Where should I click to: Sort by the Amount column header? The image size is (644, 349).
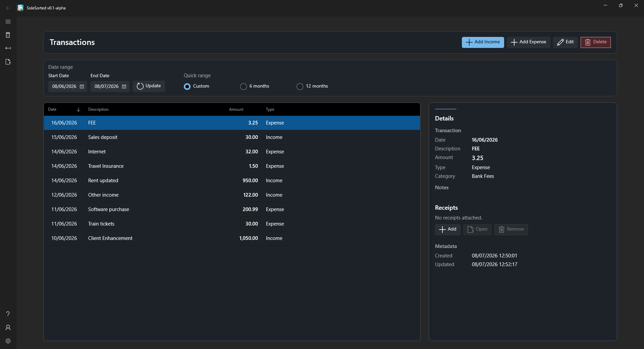[236, 109]
